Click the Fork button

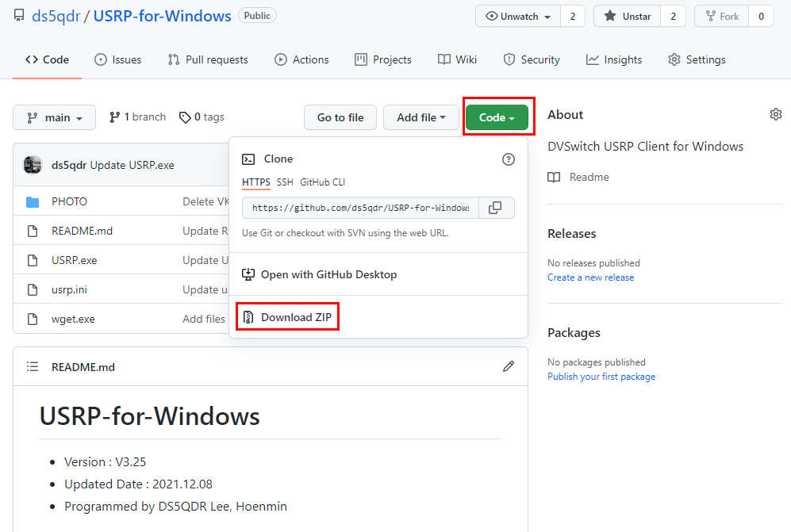[722, 16]
